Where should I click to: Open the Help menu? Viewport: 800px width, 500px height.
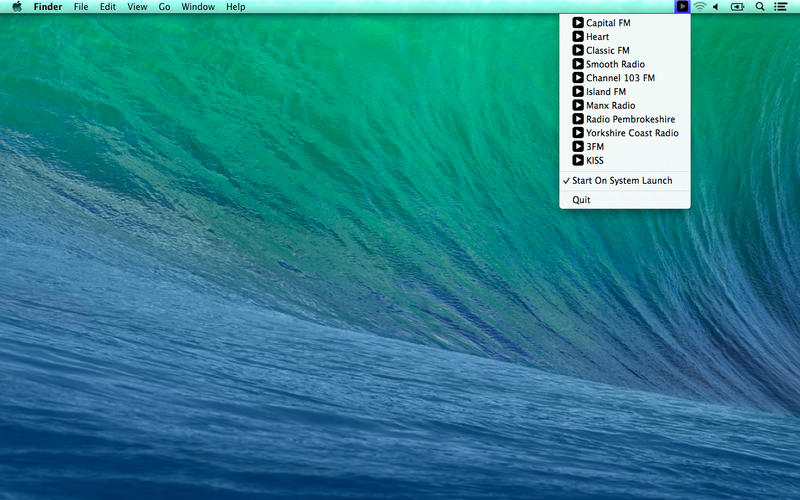coord(236,7)
